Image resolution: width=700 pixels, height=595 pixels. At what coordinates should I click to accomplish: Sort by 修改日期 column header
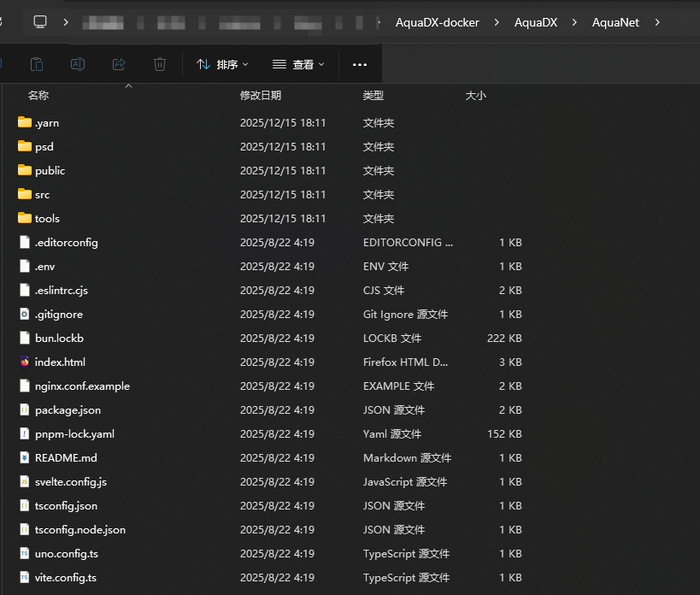coord(261,95)
